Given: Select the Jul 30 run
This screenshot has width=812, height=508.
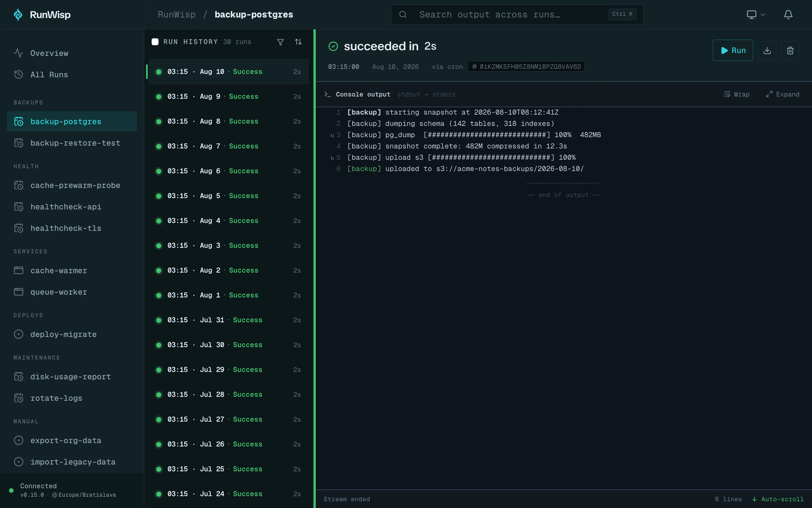Looking at the screenshot, I should click(228, 345).
